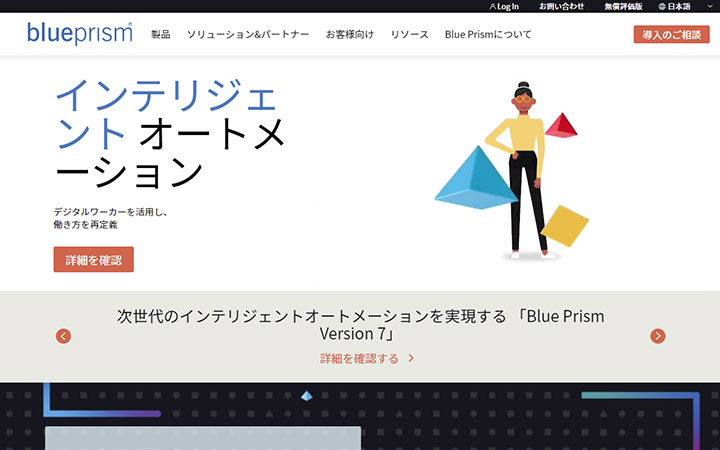Click the woman with pyramids illustration
The image size is (720, 450).
click(512, 171)
